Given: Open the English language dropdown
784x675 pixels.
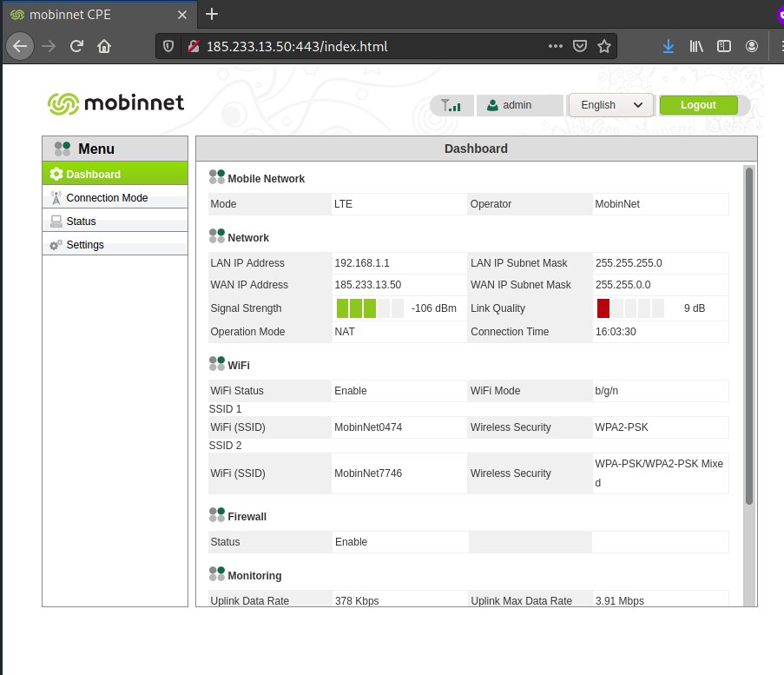Looking at the screenshot, I should 610,105.
